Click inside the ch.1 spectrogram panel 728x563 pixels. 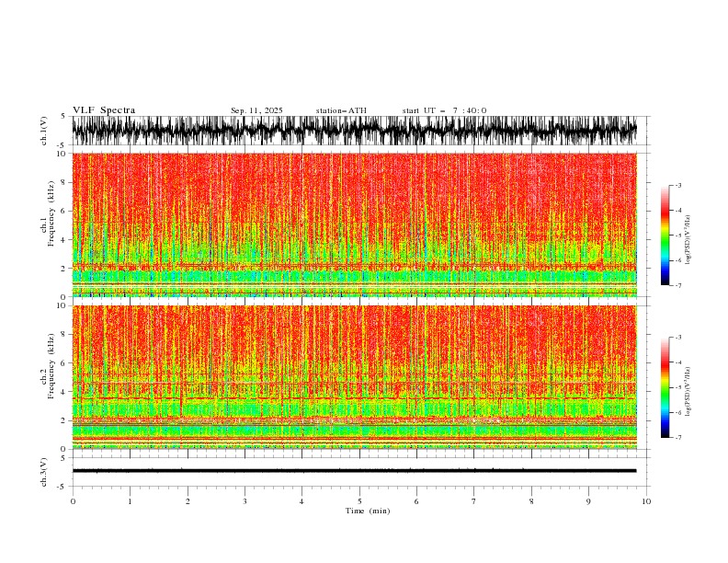click(x=354, y=224)
